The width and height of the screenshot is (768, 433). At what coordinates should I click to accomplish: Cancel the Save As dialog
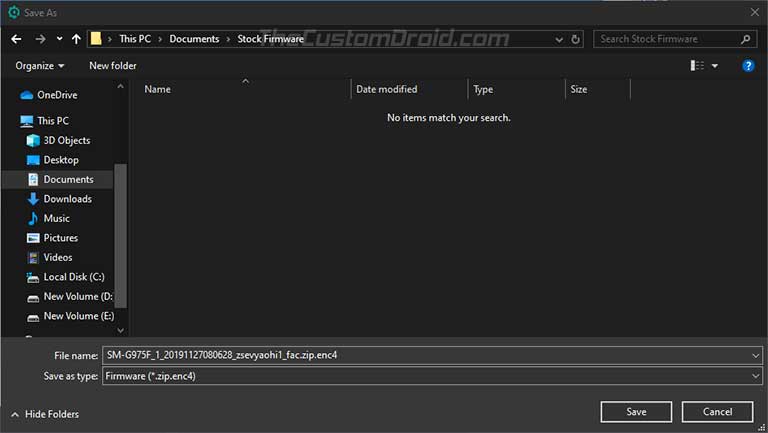click(x=718, y=412)
